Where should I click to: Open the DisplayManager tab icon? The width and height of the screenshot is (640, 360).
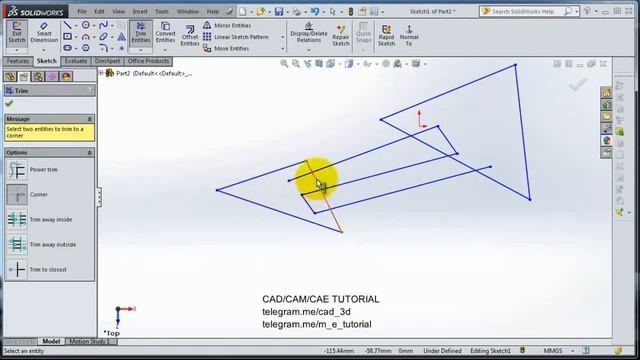tap(67, 76)
